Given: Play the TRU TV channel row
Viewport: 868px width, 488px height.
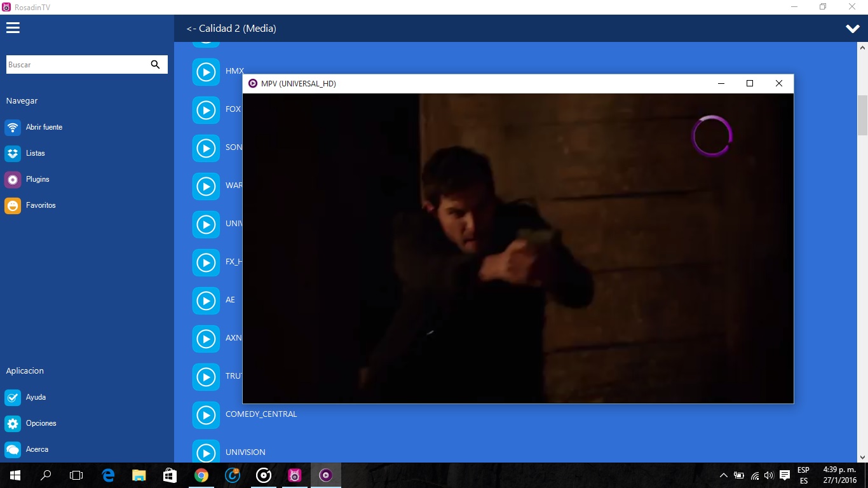Looking at the screenshot, I should click(x=206, y=377).
